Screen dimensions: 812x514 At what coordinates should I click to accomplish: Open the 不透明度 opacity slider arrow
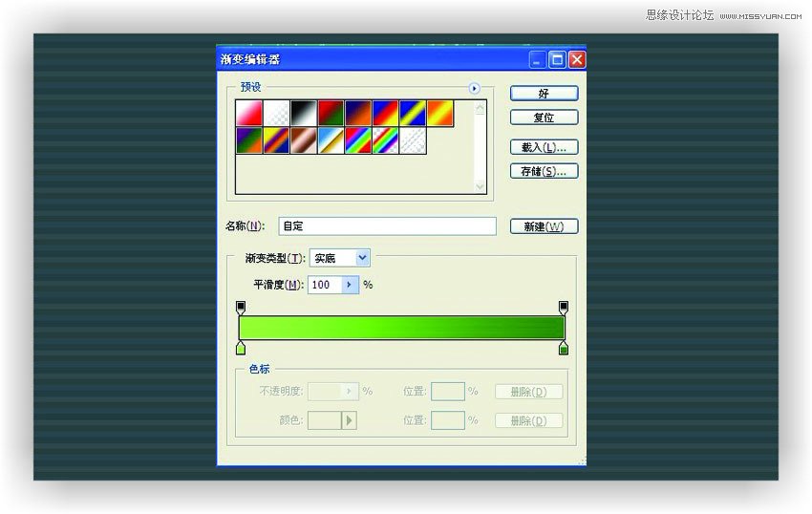350,391
